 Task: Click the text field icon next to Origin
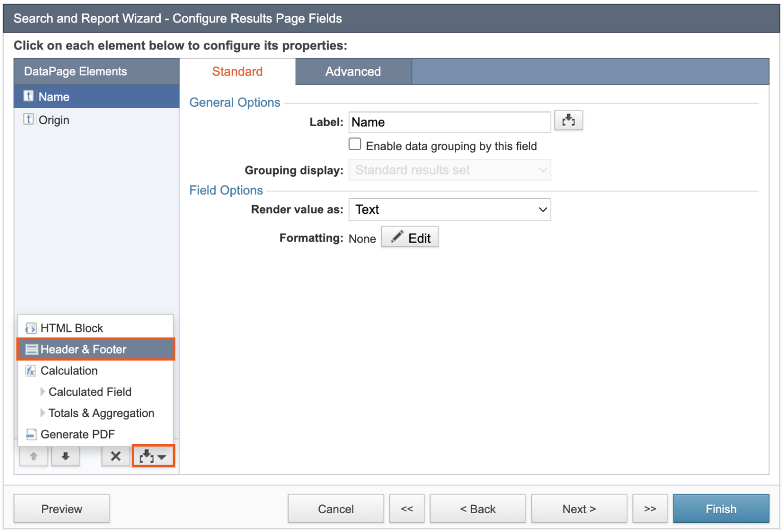(29, 119)
